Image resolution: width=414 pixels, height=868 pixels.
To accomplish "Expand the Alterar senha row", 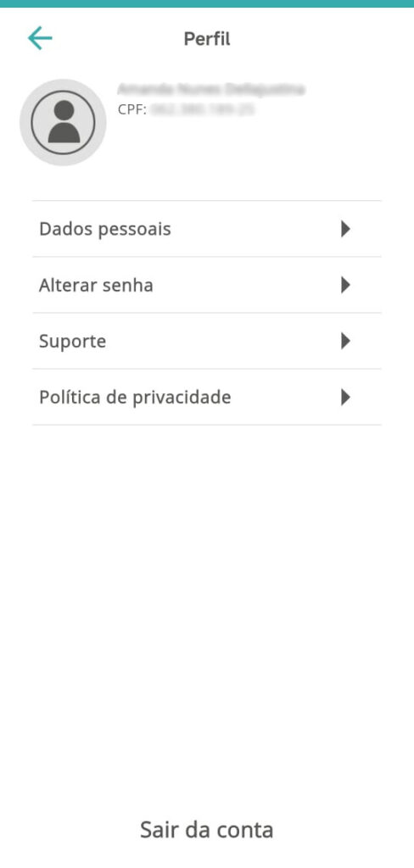I will pos(207,285).
